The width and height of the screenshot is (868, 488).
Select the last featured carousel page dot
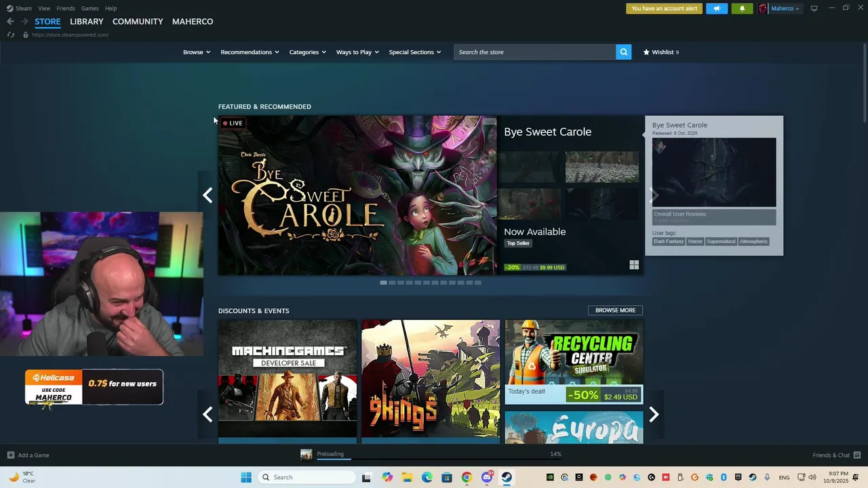point(478,283)
